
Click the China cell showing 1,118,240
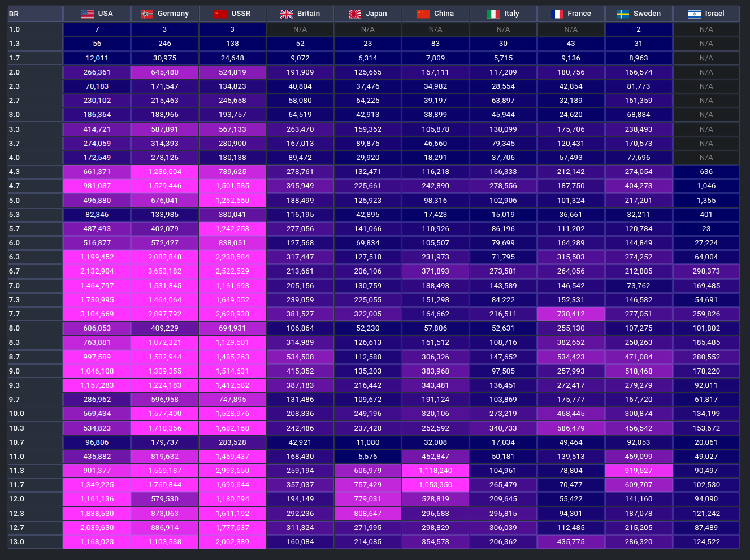tap(436, 471)
